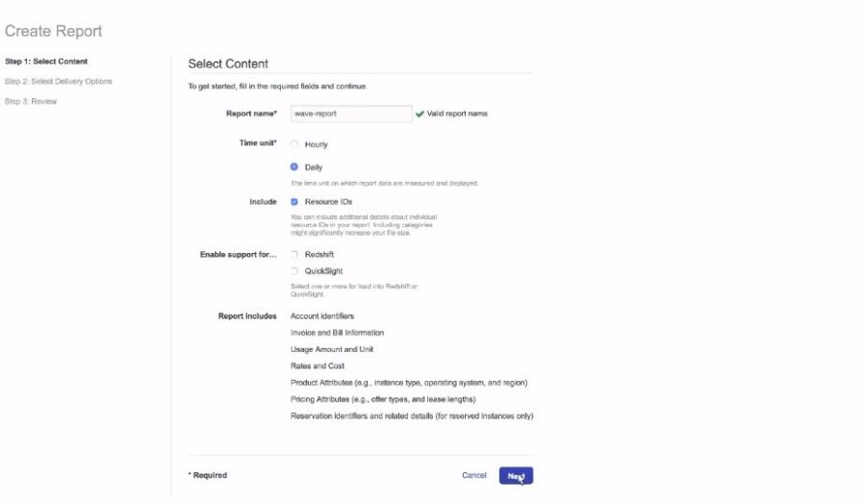This screenshot has width=866, height=504.
Task: Go to Step 2: Select Delivery Options
Action: point(59,81)
